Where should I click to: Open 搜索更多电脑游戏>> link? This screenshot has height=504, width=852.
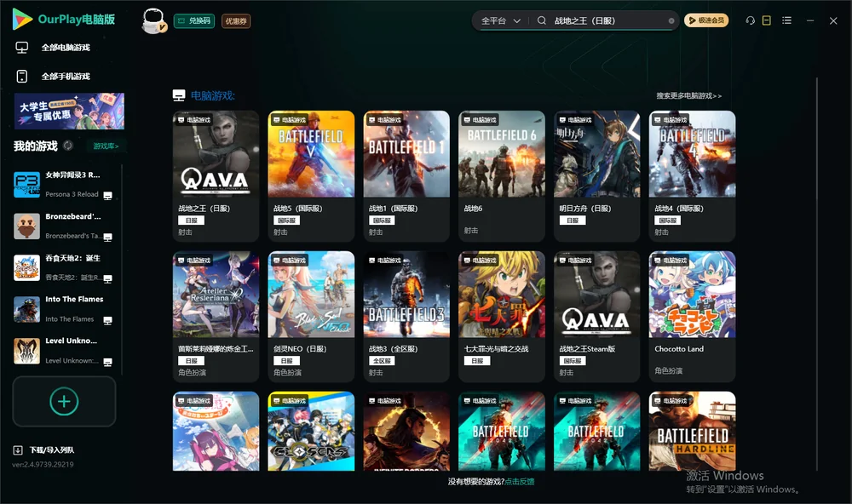[x=688, y=96]
